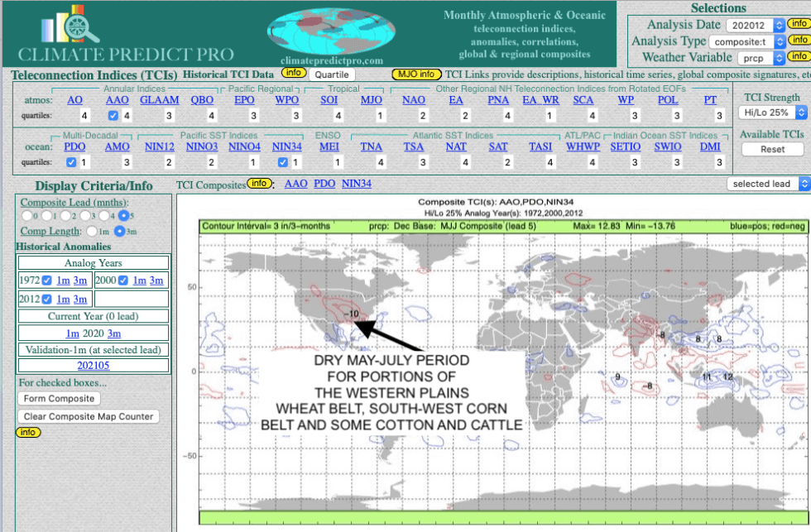811x532 pixels.
Task: Open the 202105 validation link
Action: [x=93, y=366]
